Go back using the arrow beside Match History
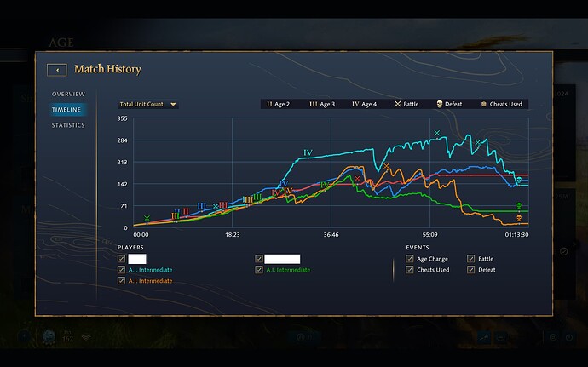 (58, 70)
